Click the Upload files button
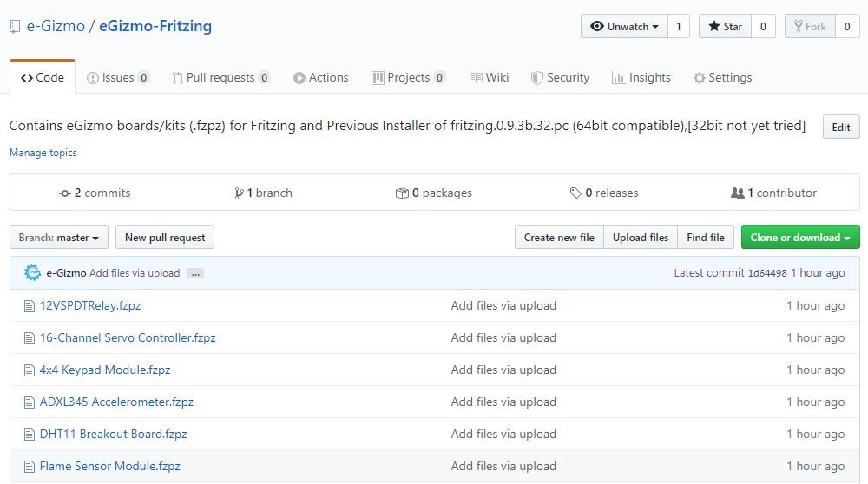868x484 pixels. point(641,237)
